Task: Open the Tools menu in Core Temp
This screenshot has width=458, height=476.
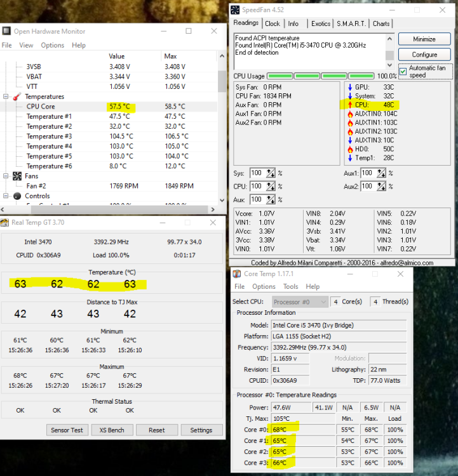Action: [x=290, y=286]
